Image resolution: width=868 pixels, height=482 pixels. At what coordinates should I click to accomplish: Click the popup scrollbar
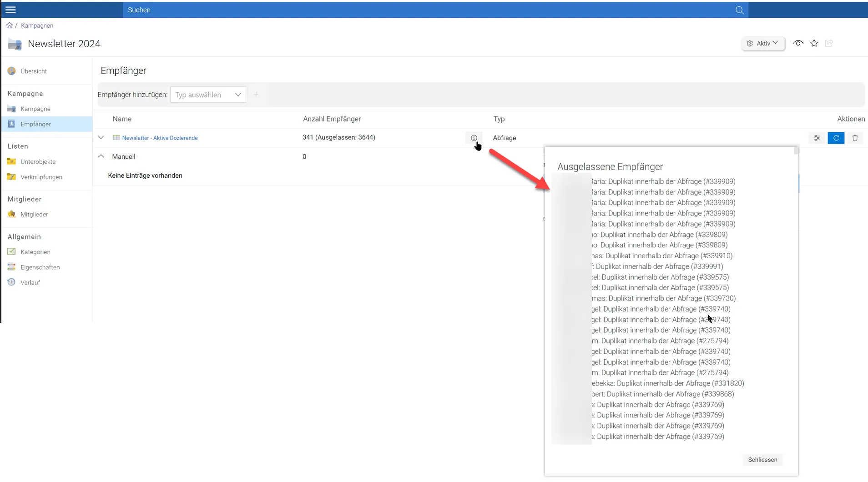796,151
